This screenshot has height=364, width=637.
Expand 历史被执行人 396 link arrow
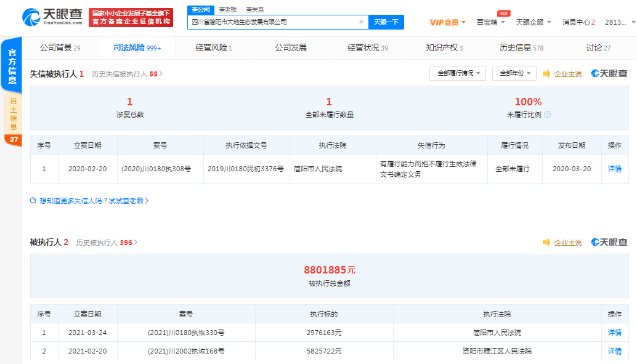pyautogui.click(x=136, y=243)
